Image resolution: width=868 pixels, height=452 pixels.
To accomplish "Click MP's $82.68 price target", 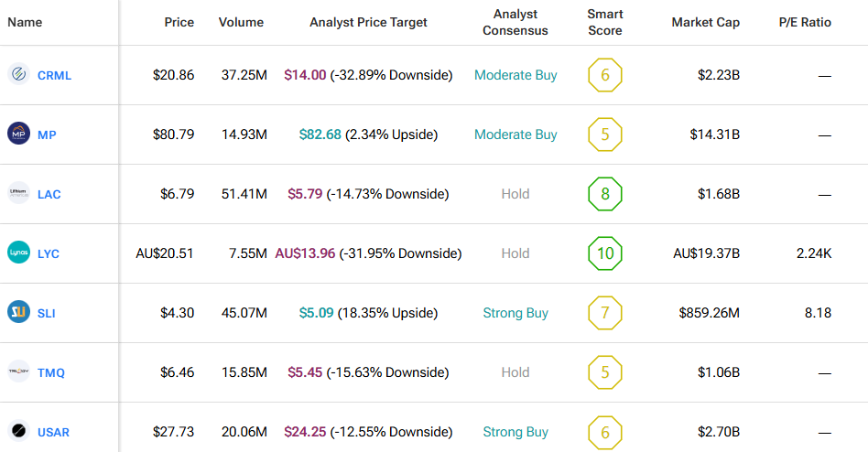I will (320, 135).
